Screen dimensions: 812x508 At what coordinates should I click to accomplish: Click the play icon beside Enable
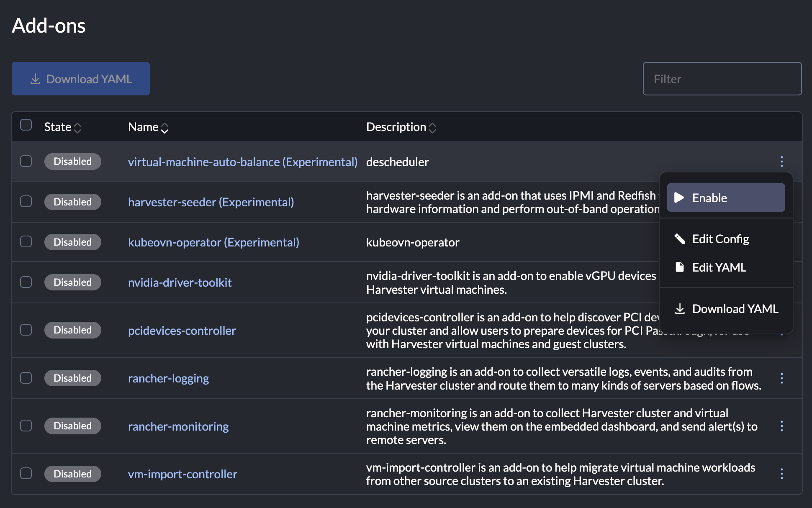click(x=679, y=198)
